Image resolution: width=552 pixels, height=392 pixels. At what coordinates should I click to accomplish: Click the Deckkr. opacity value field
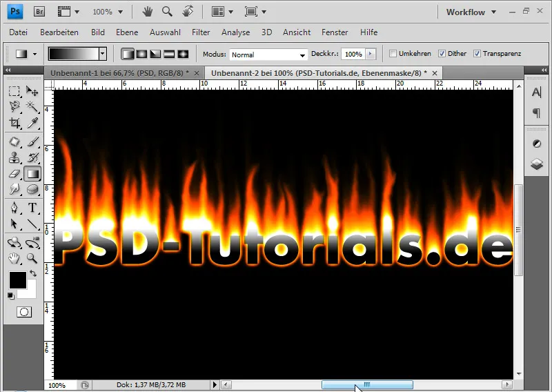[x=353, y=54]
